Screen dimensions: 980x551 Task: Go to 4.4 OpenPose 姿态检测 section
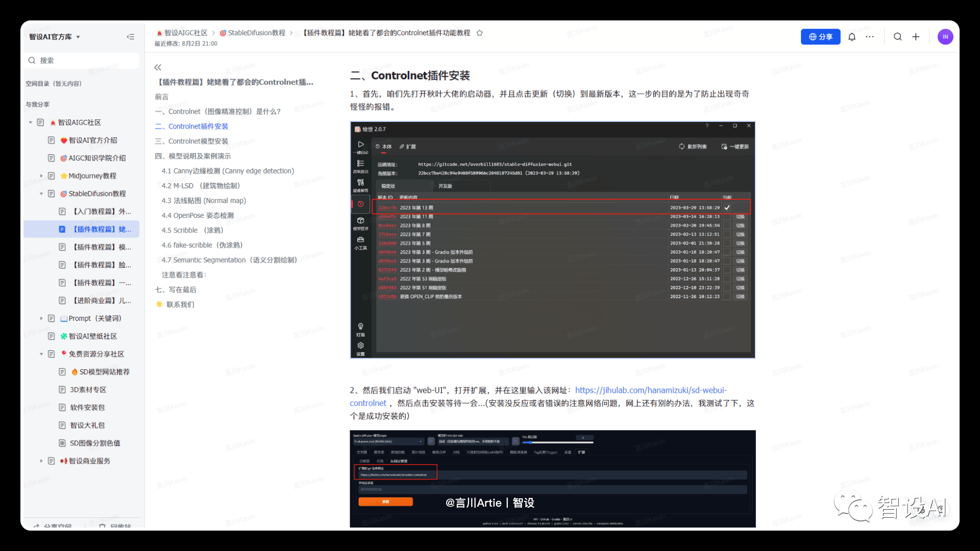[198, 215]
